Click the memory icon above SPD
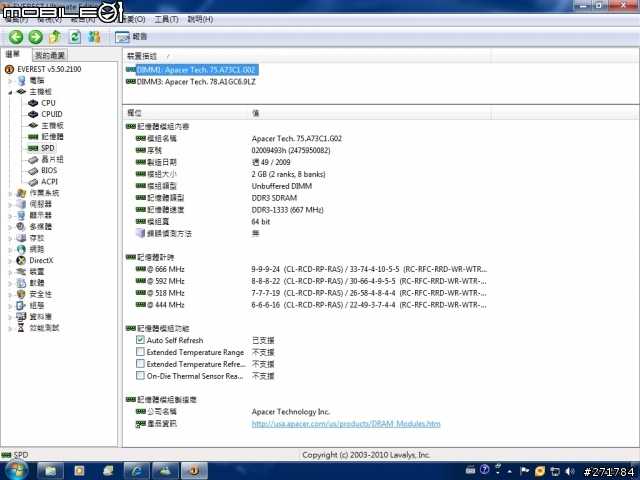This screenshot has width=640, height=480. click(x=33, y=137)
